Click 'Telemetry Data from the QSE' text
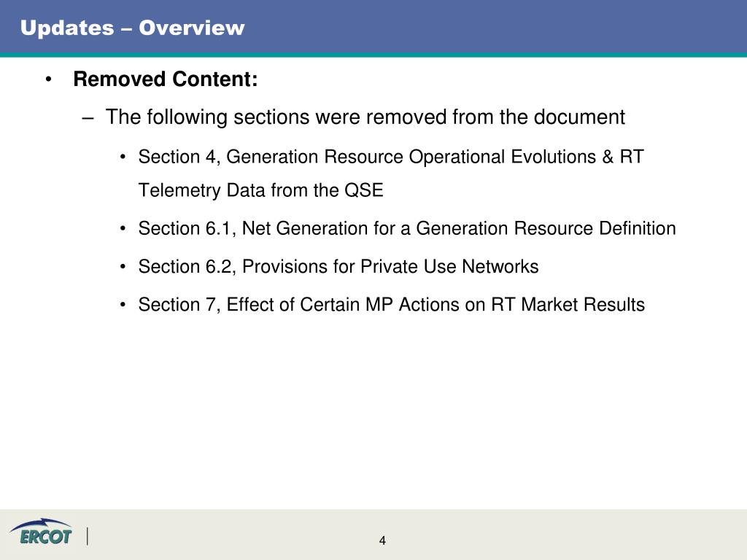Viewport: 747px width, 560px height. [x=260, y=190]
